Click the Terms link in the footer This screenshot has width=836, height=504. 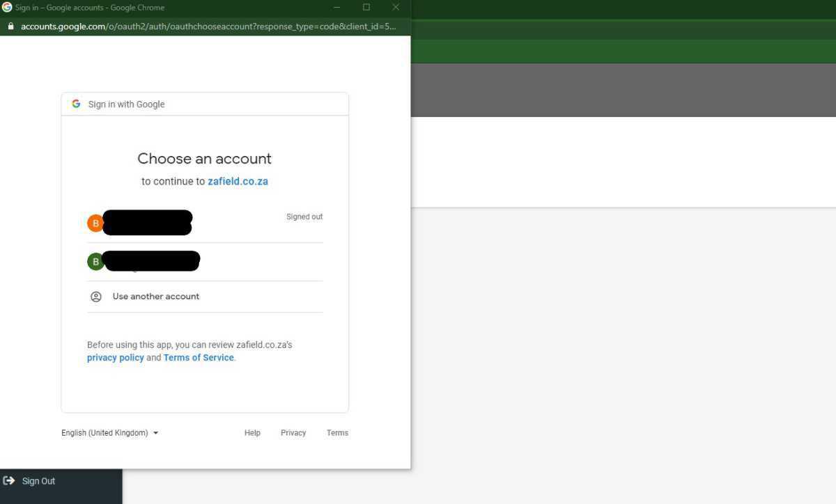pos(337,433)
